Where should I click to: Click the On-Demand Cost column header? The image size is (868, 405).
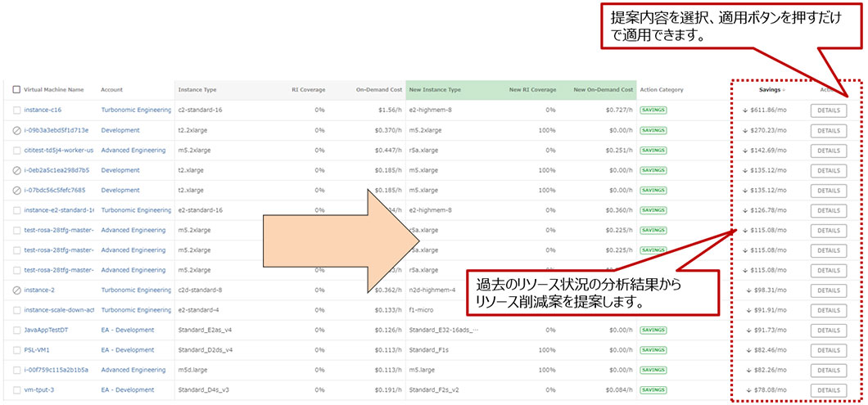[x=379, y=90]
